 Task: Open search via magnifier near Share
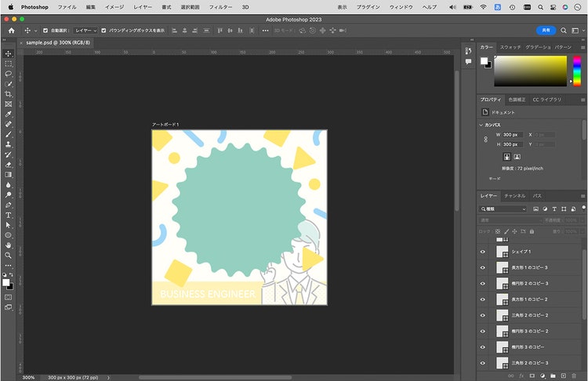564,31
